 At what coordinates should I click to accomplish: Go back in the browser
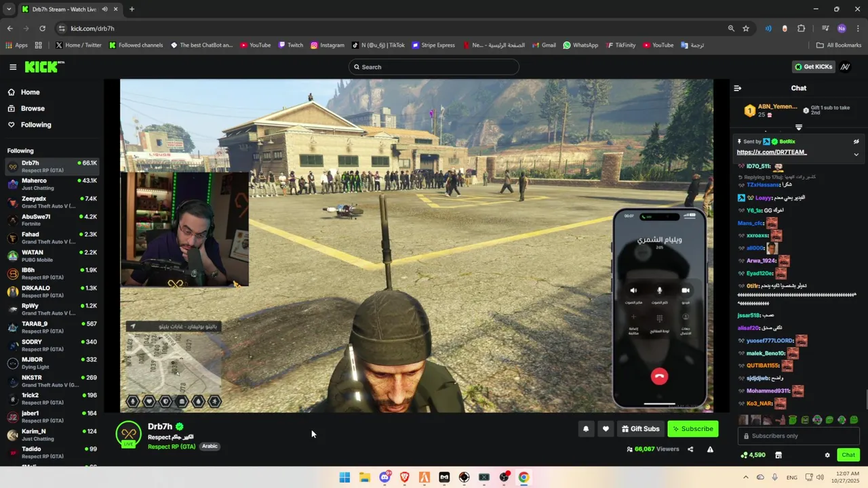click(9, 28)
